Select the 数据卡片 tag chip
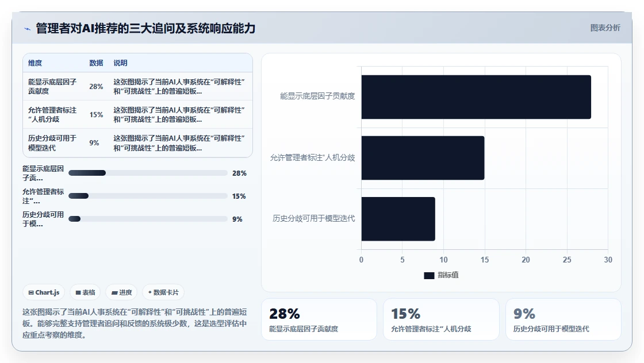 [x=163, y=292]
